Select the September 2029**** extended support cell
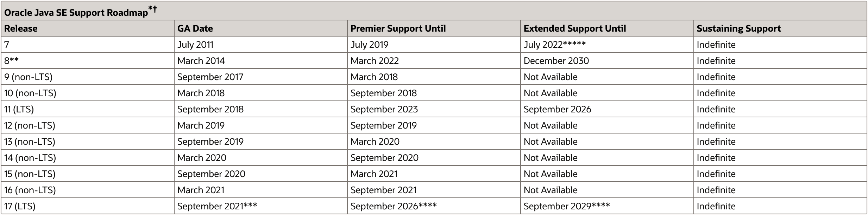This screenshot has height=215, width=868. [x=607, y=206]
